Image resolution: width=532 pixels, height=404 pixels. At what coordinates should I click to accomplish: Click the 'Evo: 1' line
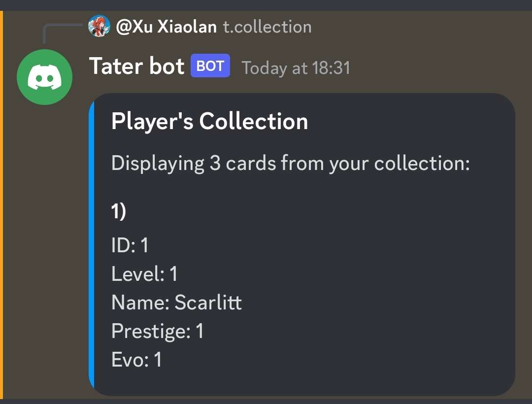point(136,360)
